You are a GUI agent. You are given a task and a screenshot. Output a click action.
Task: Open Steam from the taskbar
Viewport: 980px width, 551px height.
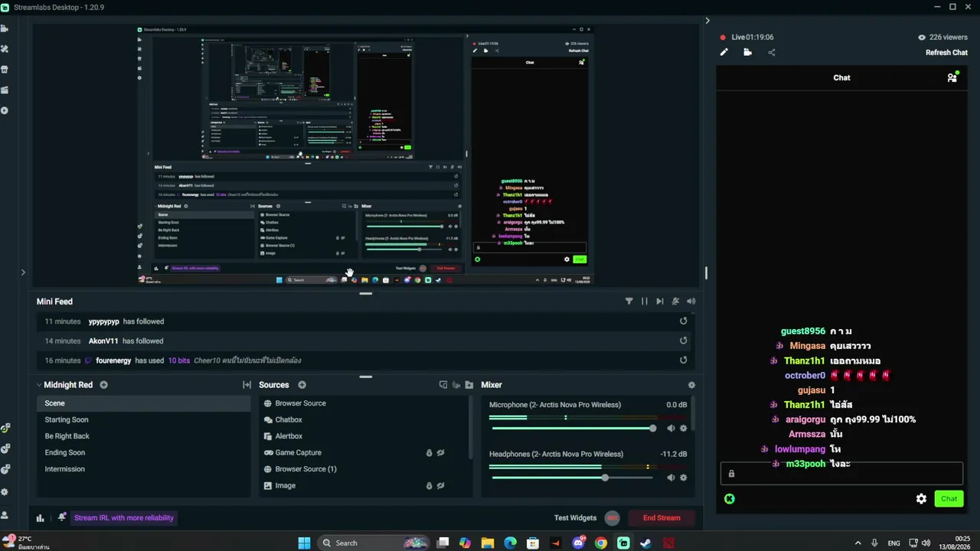[646, 543]
